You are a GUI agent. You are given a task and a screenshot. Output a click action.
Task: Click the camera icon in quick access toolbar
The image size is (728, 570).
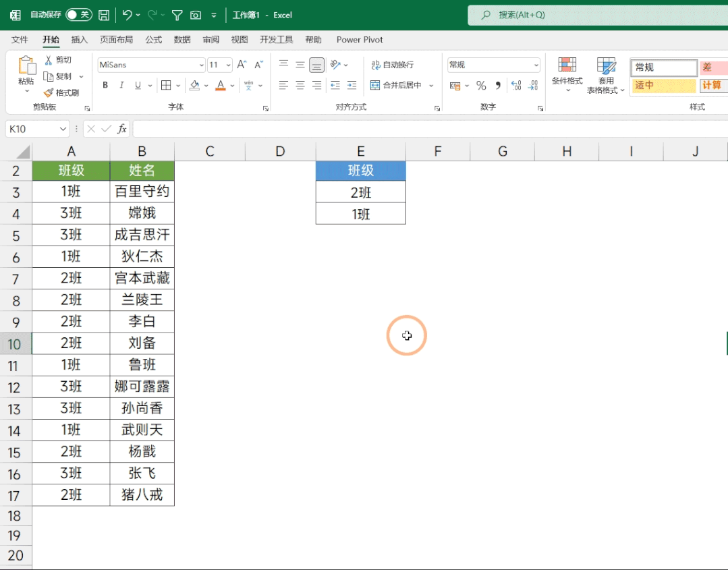196,15
